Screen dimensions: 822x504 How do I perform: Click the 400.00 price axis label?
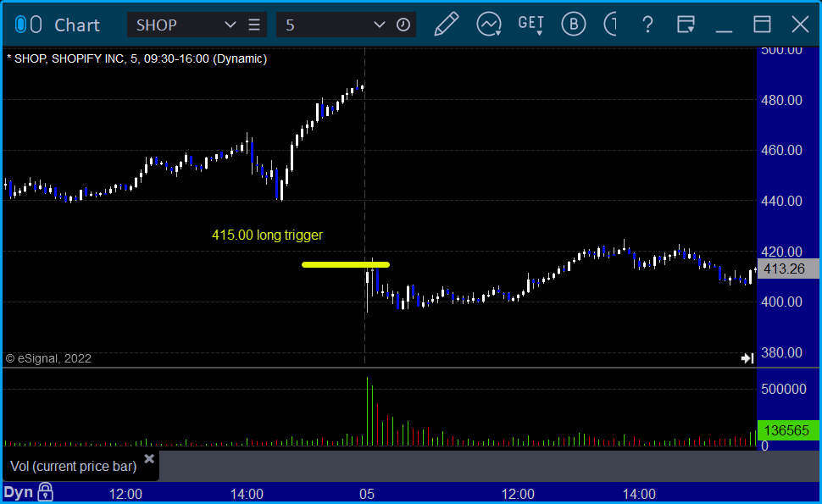click(781, 302)
